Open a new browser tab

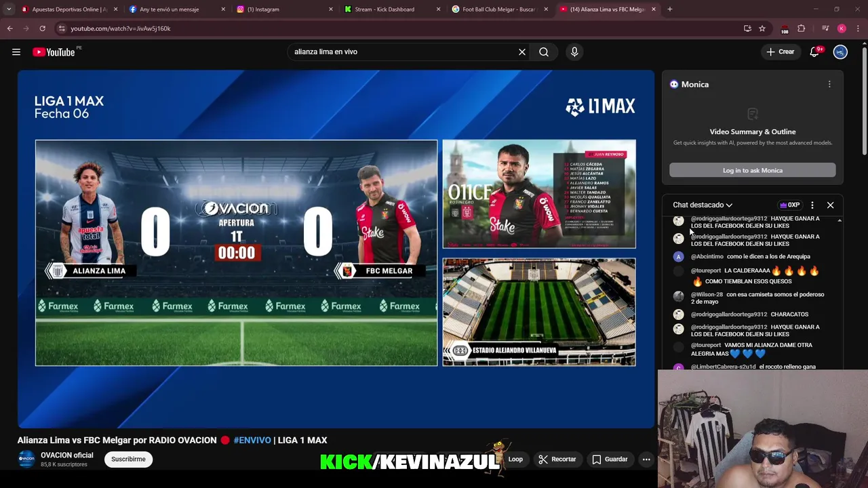[670, 9]
